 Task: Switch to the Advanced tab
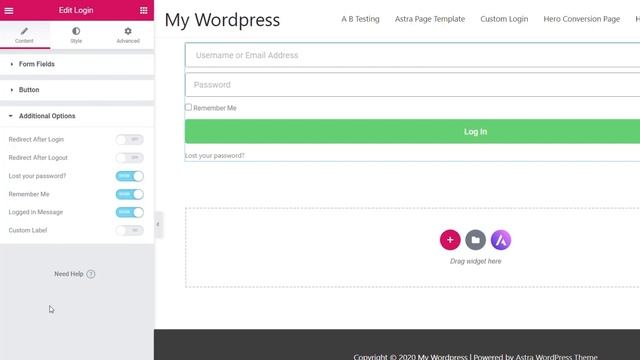click(128, 35)
